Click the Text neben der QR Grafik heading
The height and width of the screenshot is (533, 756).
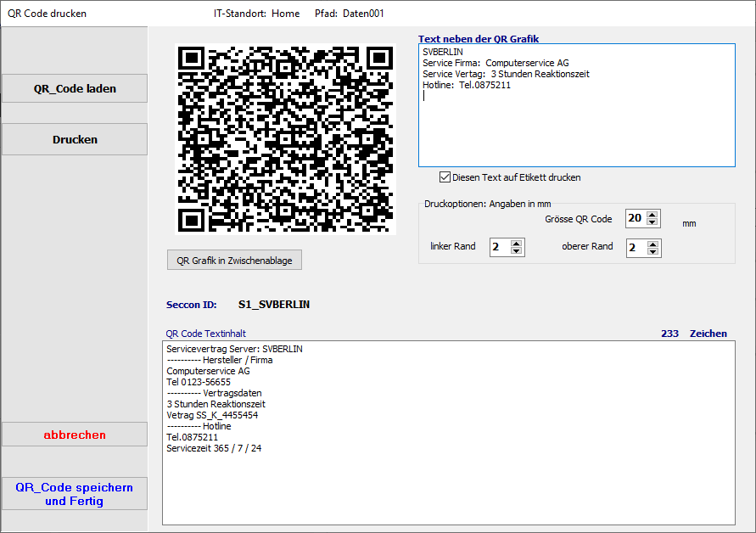pyautogui.click(x=479, y=38)
